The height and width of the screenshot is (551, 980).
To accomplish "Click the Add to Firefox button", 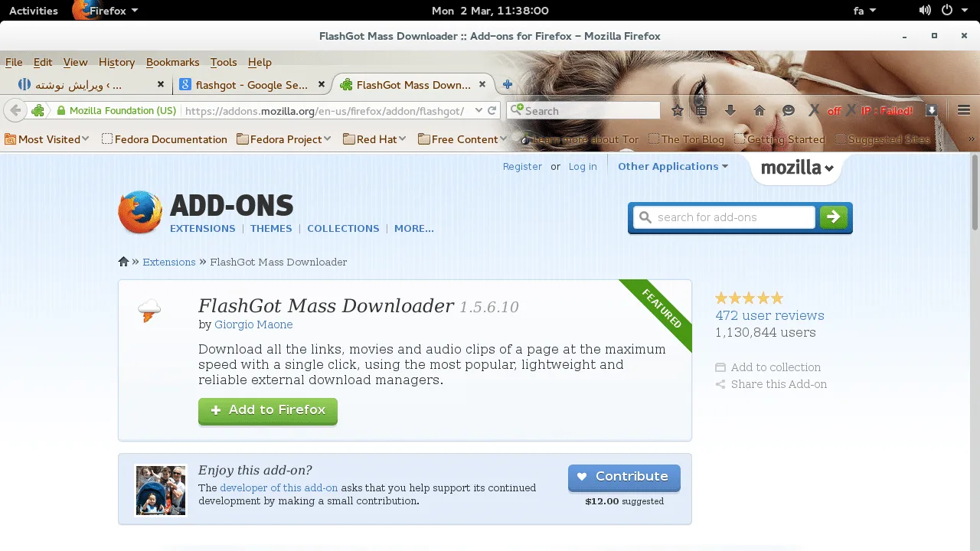I will pyautogui.click(x=268, y=410).
